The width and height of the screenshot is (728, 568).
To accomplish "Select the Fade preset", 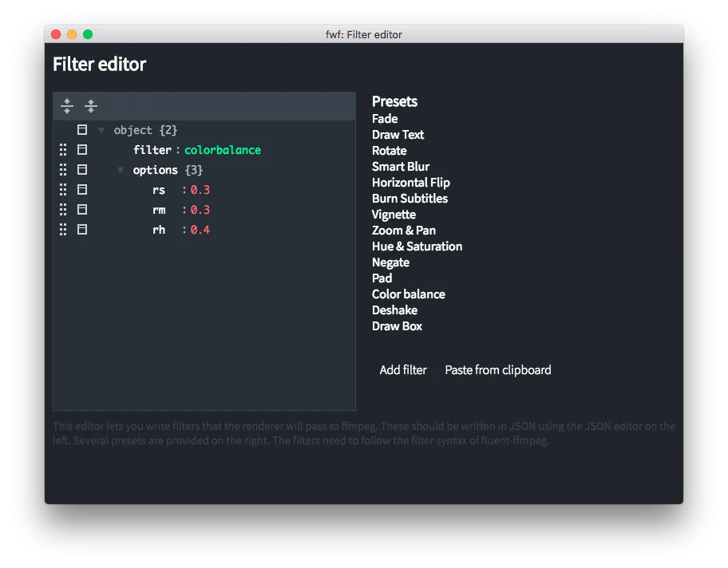I will (385, 119).
